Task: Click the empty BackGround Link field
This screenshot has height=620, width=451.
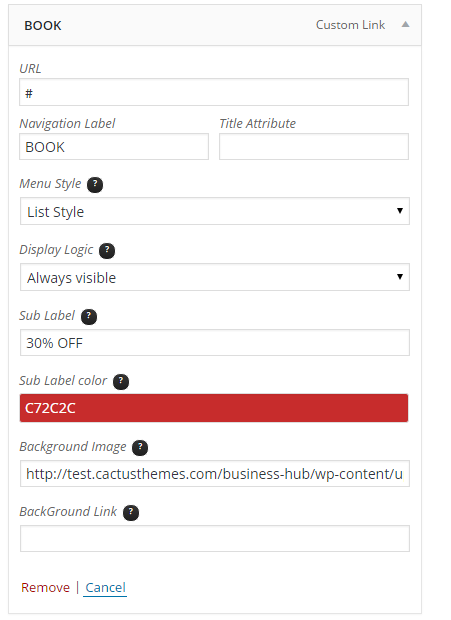Action: click(x=215, y=539)
